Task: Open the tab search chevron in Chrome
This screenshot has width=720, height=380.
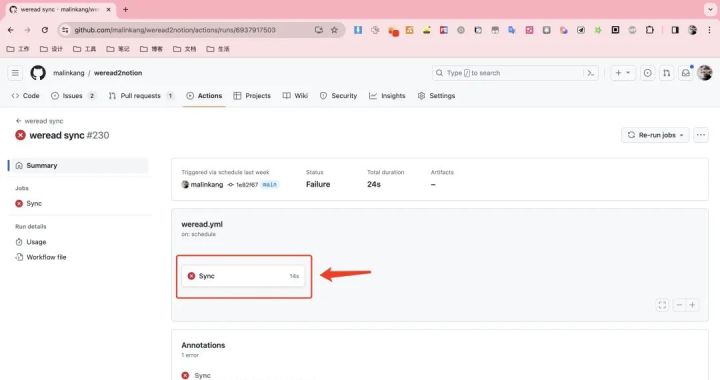Action: pos(710,9)
